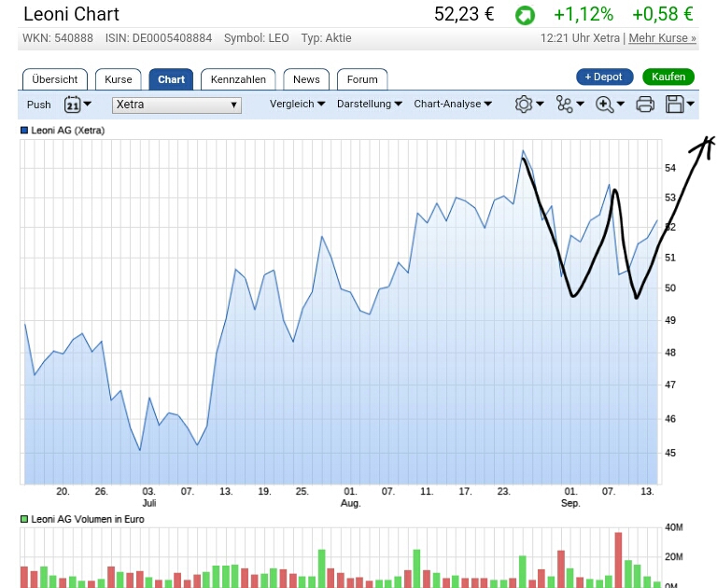Image resolution: width=717 pixels, height=588 pixels.
Task: Click the Symbol: LEO text
Action: (256, 38)
